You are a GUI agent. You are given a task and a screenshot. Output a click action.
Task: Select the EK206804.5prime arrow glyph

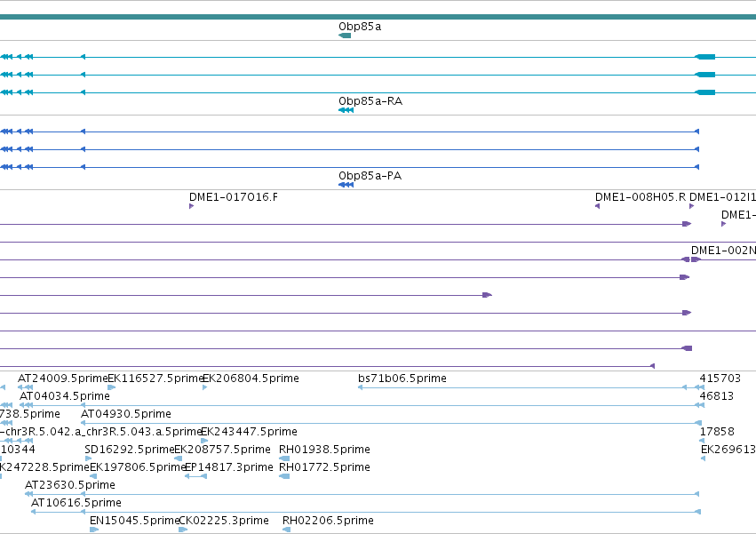[x=205, y=387]
